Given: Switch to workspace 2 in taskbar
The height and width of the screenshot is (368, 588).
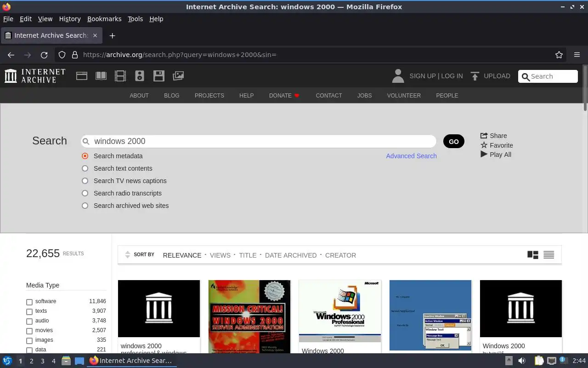Looking at the screenshot, I should tap(31, 361).
